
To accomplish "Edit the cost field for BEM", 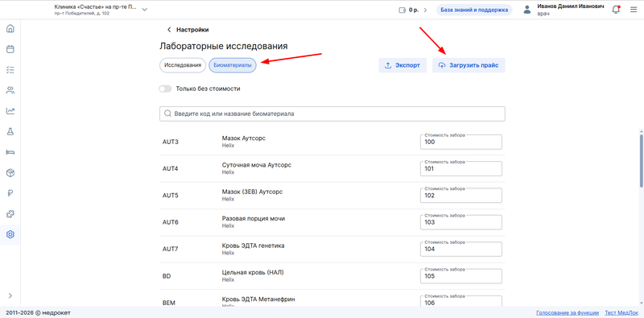I will [x=460, y=302].
